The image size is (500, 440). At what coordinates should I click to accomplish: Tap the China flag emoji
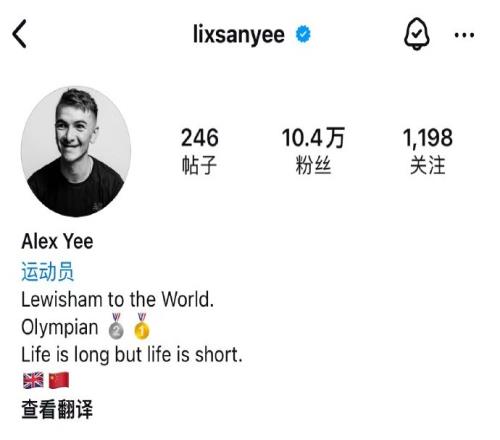(59, 380)
